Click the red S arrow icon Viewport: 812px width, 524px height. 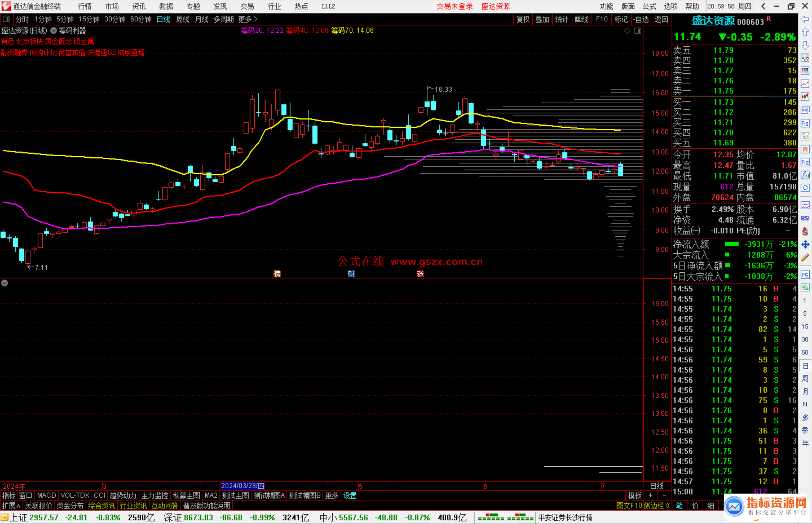[x=805, y=231]
